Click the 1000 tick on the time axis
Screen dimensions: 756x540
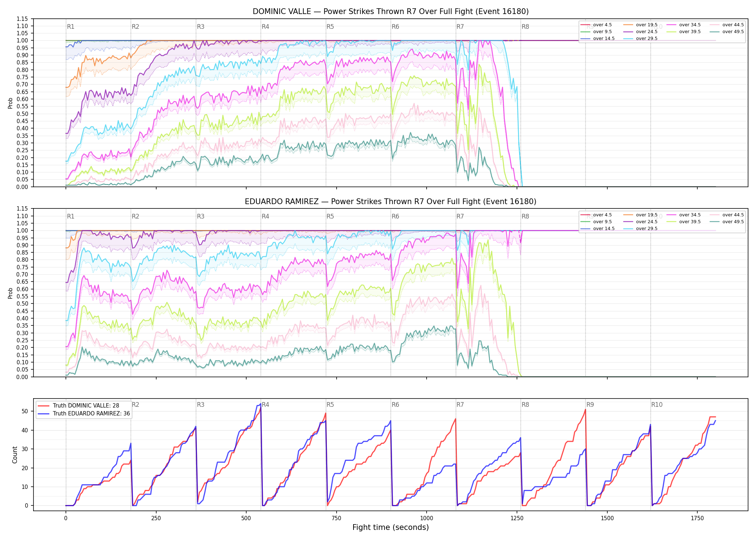pyautogui.click(x=427, y=518)
